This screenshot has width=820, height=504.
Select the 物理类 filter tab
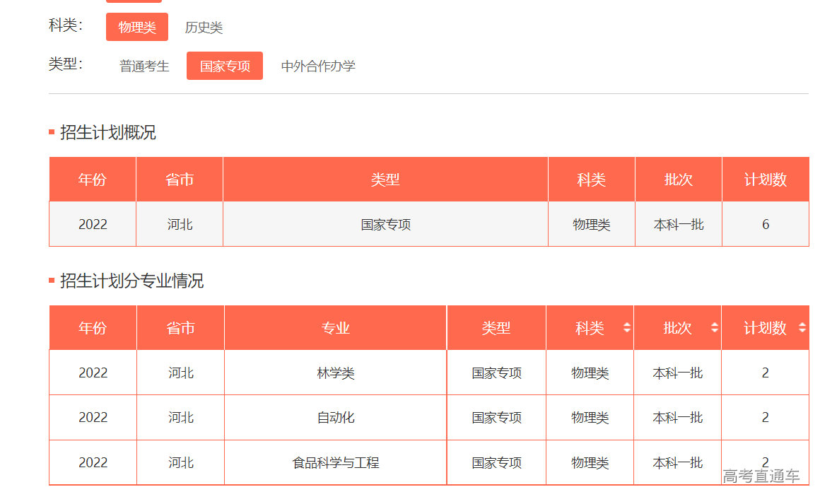pos(136,27)
